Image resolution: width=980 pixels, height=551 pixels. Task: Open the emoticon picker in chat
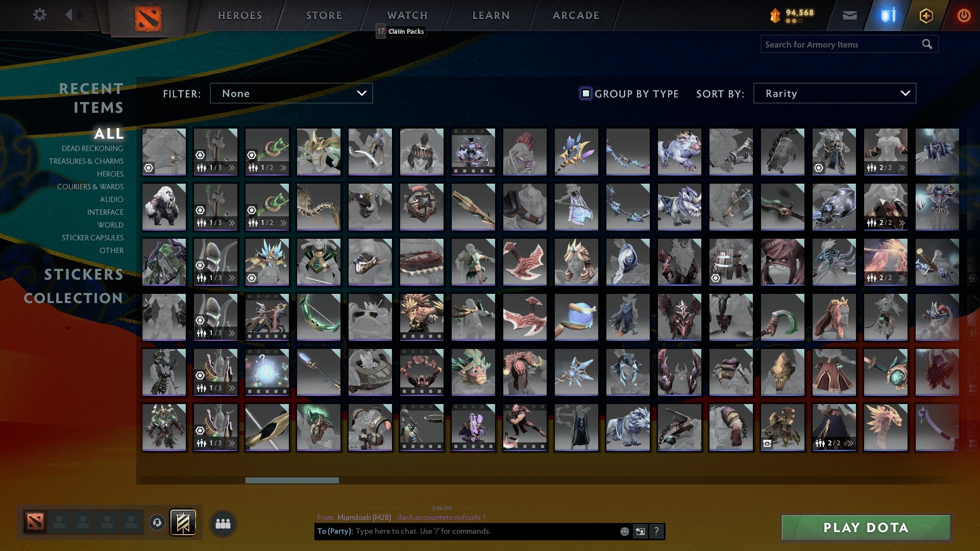pyautogui.click(x=624, y=531)
